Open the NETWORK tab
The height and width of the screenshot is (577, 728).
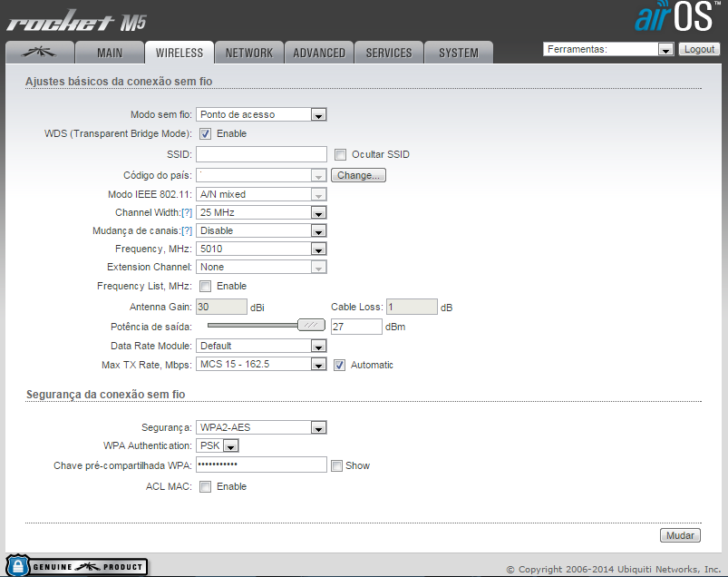(249, 53)
